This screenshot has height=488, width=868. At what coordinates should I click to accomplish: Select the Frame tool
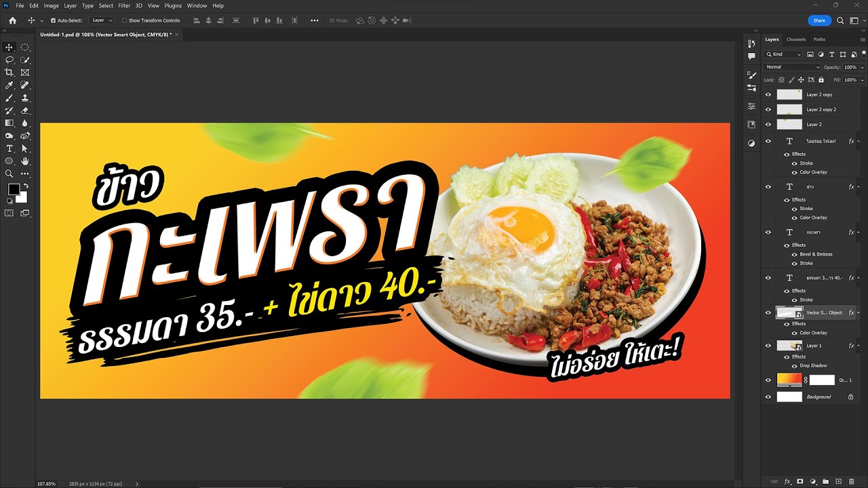tap(25, 73)
